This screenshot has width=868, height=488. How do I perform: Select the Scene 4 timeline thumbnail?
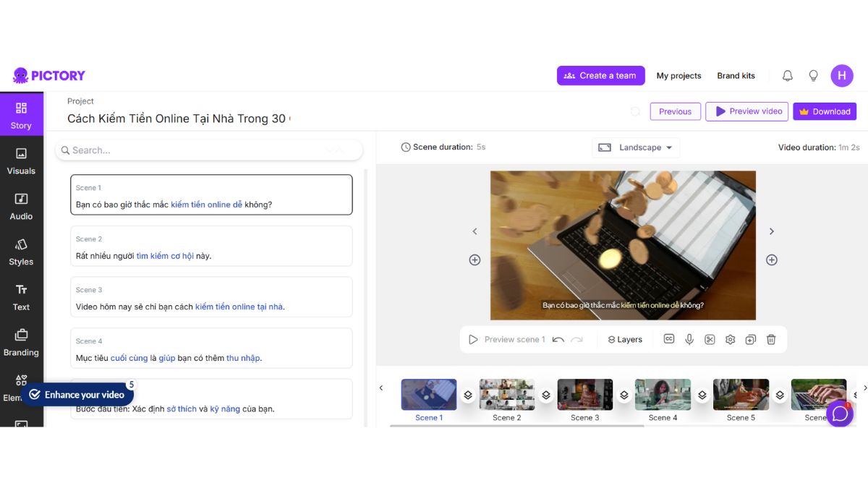click(x=663, y=395)
